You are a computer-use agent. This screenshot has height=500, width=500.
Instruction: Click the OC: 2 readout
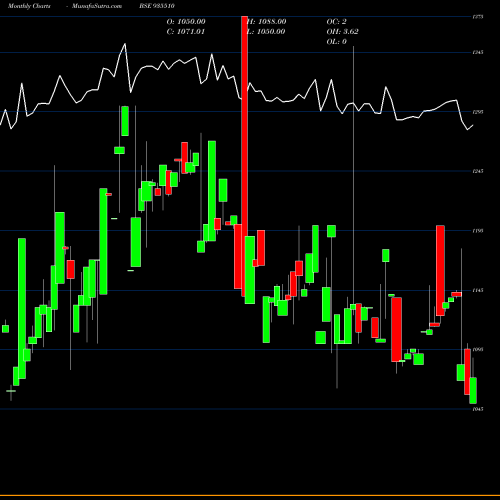[x=336, y=21]
